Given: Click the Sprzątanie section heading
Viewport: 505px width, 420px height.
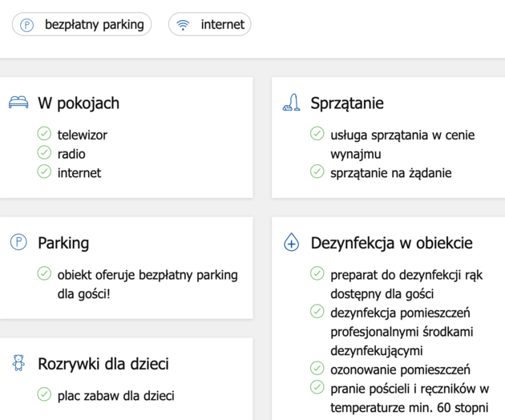Looking at the screenshot, I should [x=347, y=103].
